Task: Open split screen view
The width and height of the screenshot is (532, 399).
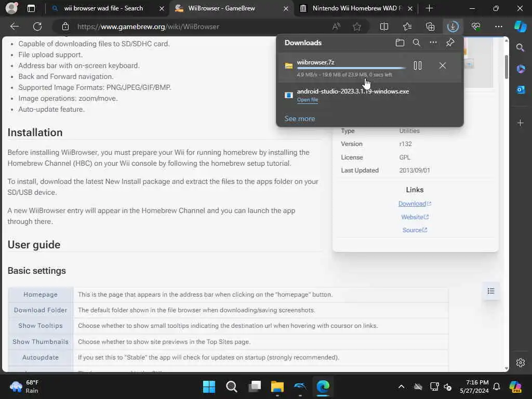Action: 384,26
